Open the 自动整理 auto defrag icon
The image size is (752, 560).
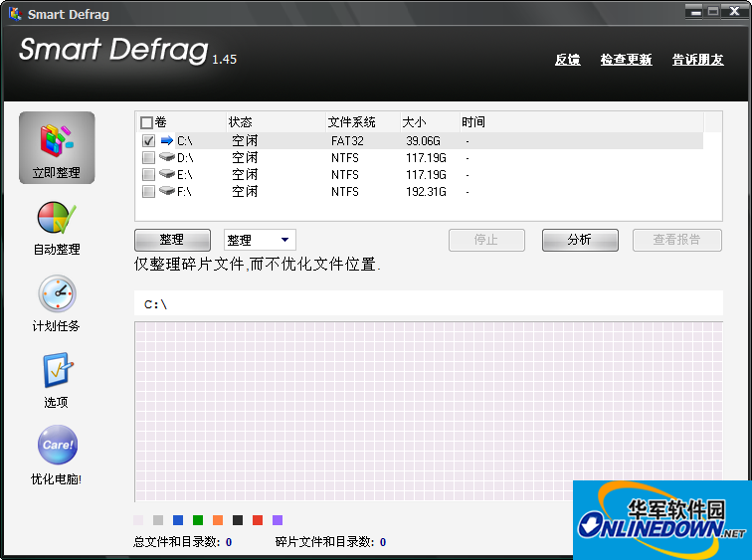(57, 218)
